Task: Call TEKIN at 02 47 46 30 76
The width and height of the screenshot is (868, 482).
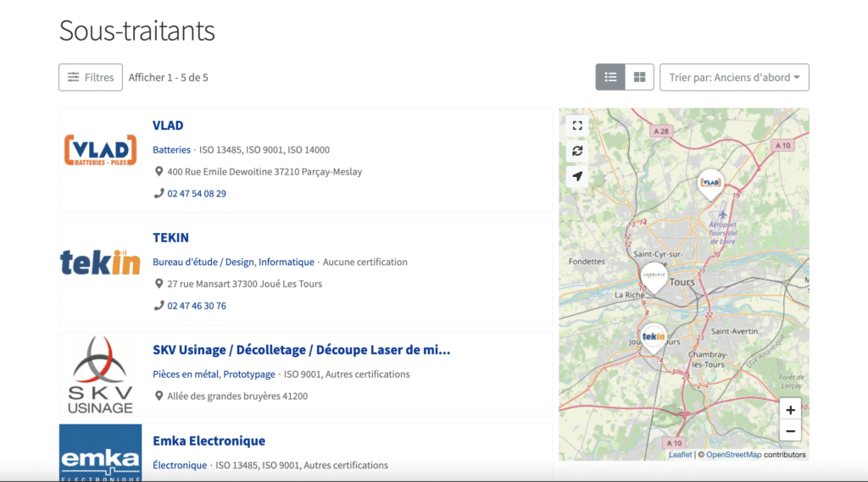Action: pyautogui.click(x=197, y=306)
